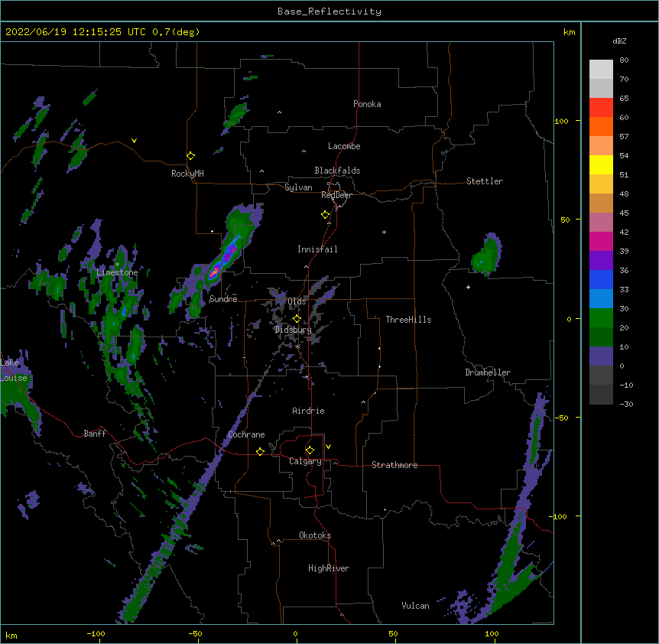Click the km unit label at top right
Viewport: 659px width, 644px height.
(x=569, y=32)
